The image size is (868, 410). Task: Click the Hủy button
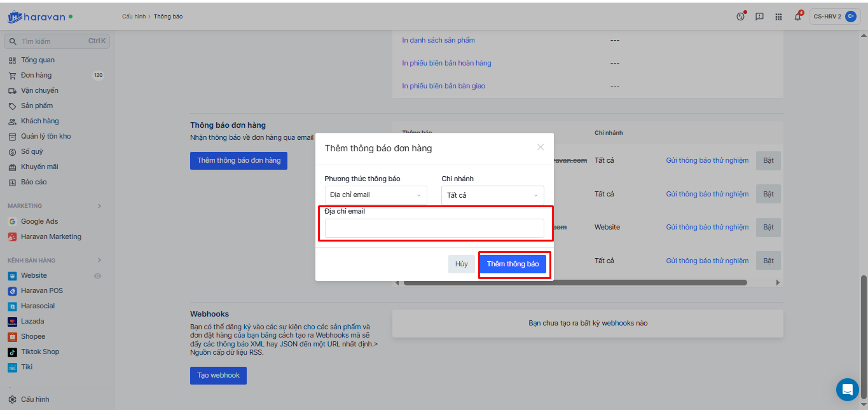[461, 264]
